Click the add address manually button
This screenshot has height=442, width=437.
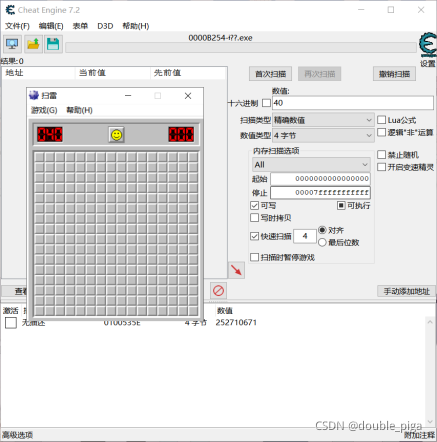click(x=407, y=291)
